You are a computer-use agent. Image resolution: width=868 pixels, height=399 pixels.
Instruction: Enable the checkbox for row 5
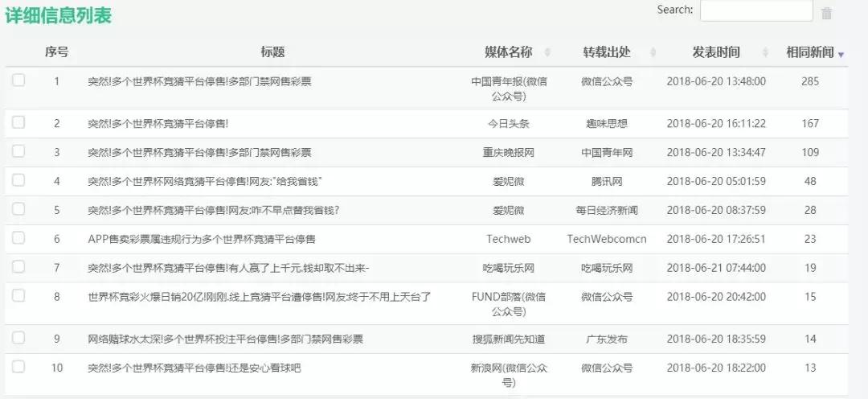18,209
